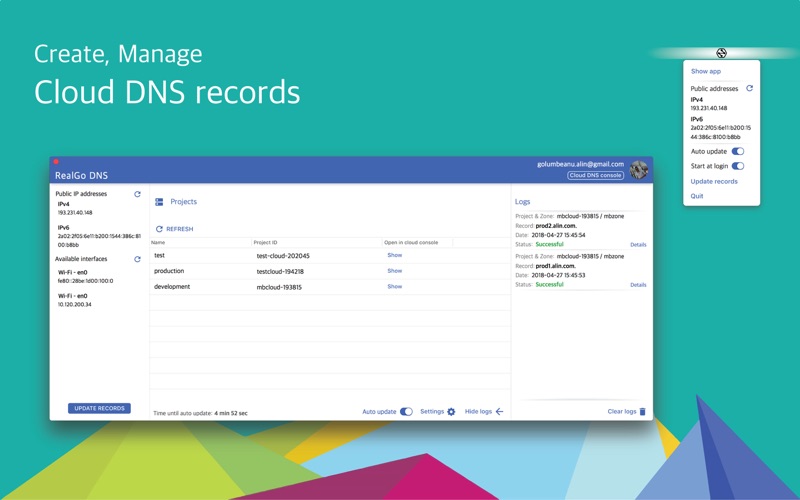Click the red close window dot

[56, 162]
